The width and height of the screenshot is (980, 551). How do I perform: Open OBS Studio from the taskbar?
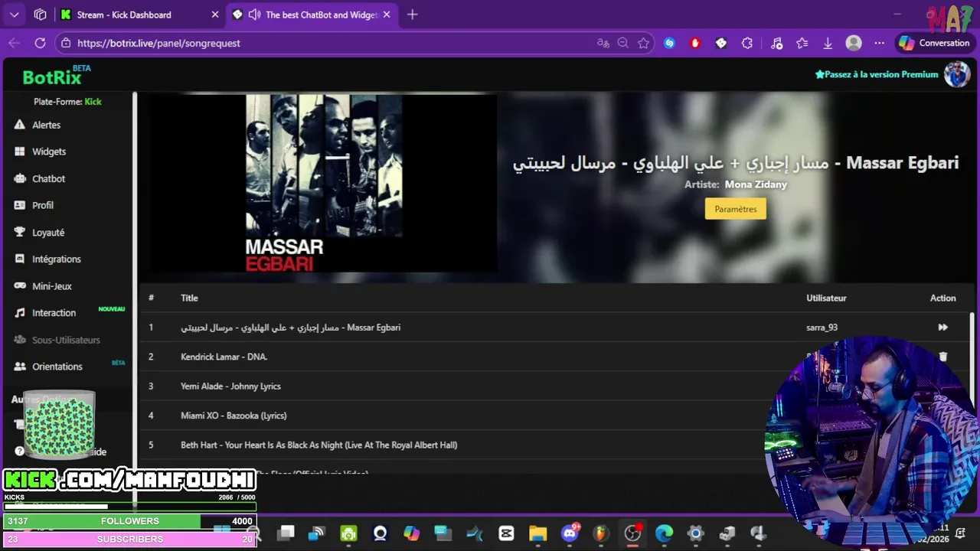(632, 533)
